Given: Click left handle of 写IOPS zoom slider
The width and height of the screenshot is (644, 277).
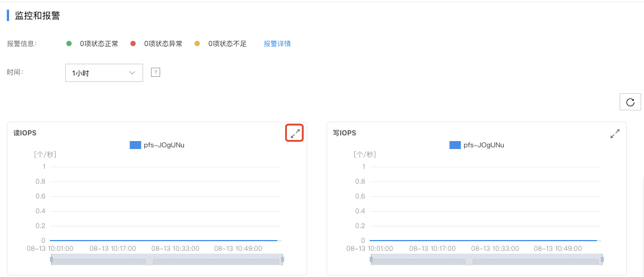Looking at the screenshot, I should [x=371, y=259].
